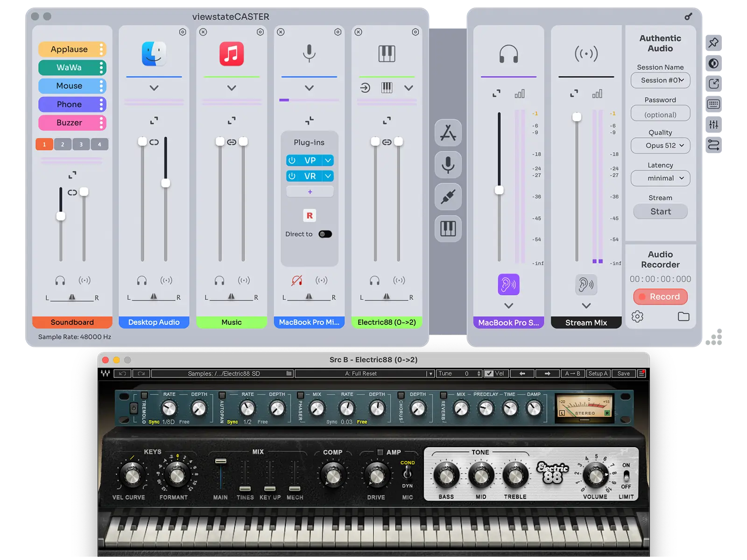Click the Soundboard volume fader

61,217
